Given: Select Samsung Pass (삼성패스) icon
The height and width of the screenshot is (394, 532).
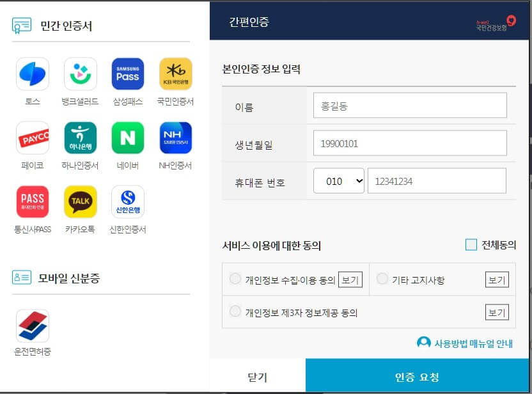Looking at the screenshot, I should (x=128, y=74).
